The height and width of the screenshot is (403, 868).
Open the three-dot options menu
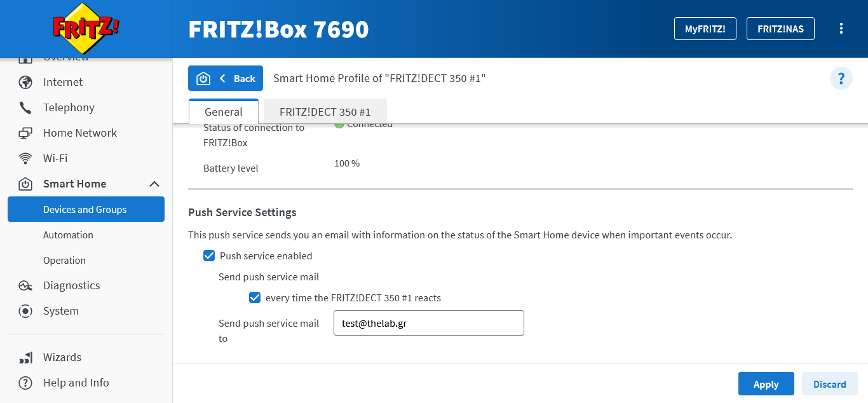[841, 29]
